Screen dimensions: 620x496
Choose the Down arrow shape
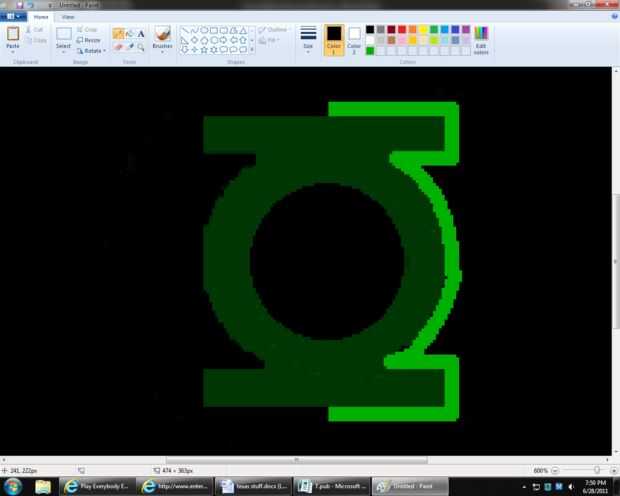point(185,50)
